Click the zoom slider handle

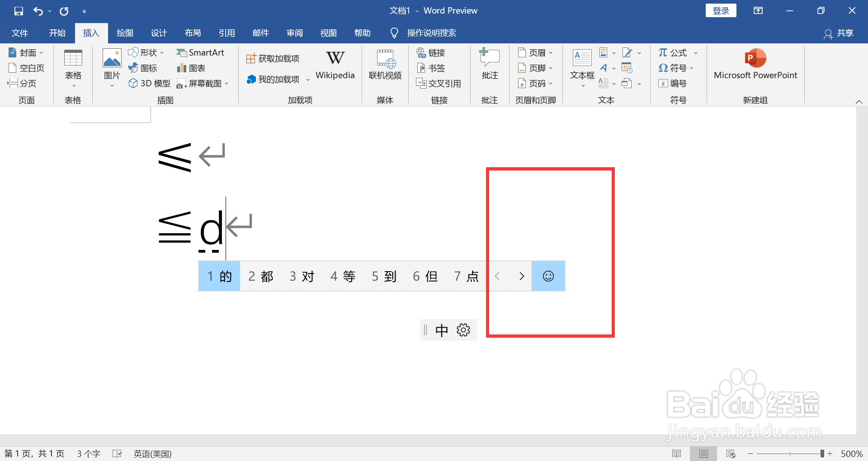(x=822, y=453)
